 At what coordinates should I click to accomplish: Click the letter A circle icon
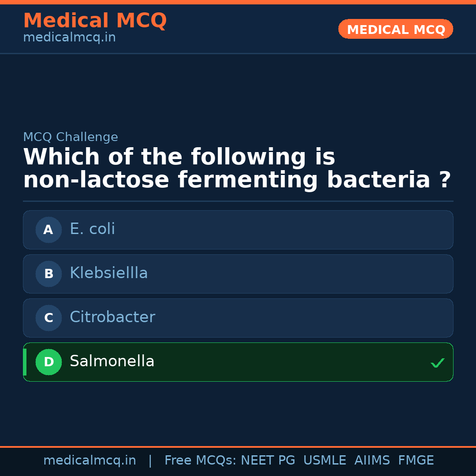coord(48,230)
